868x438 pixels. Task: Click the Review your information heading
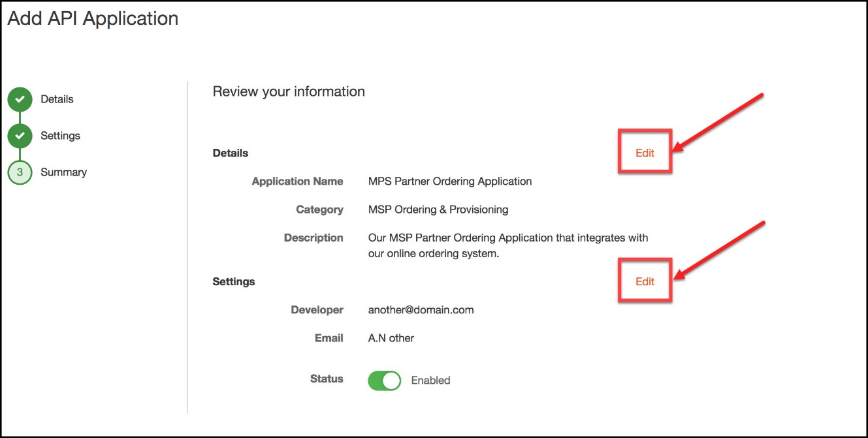288,91
